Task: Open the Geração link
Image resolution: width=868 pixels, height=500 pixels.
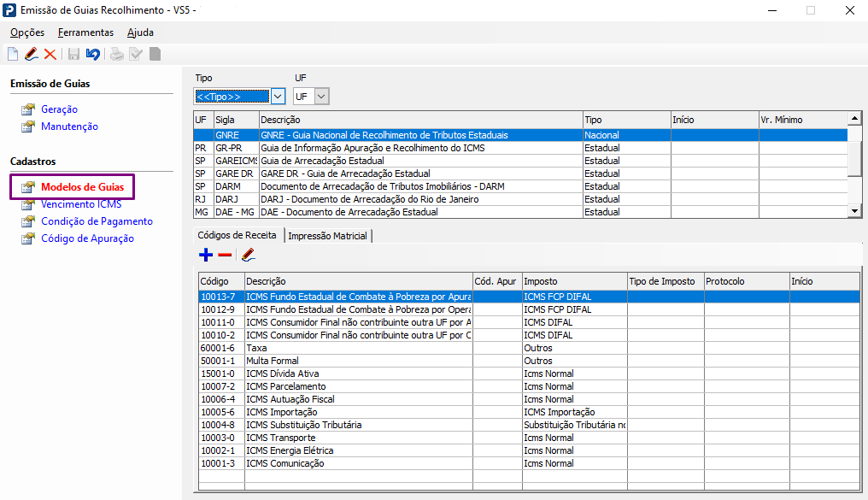Action: [59, 109]
